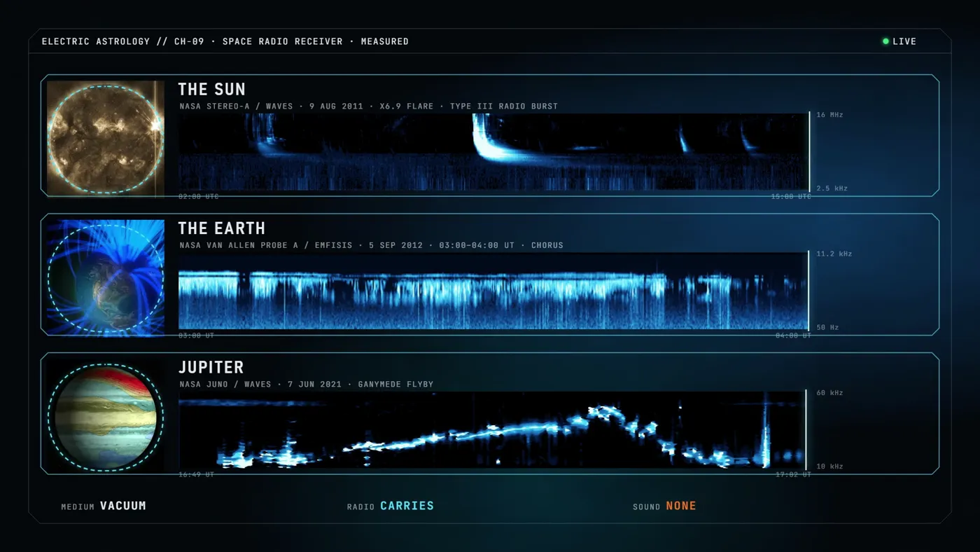
Task: Click the playhead line on the Sun spectrogram
Action: [809, 152]
